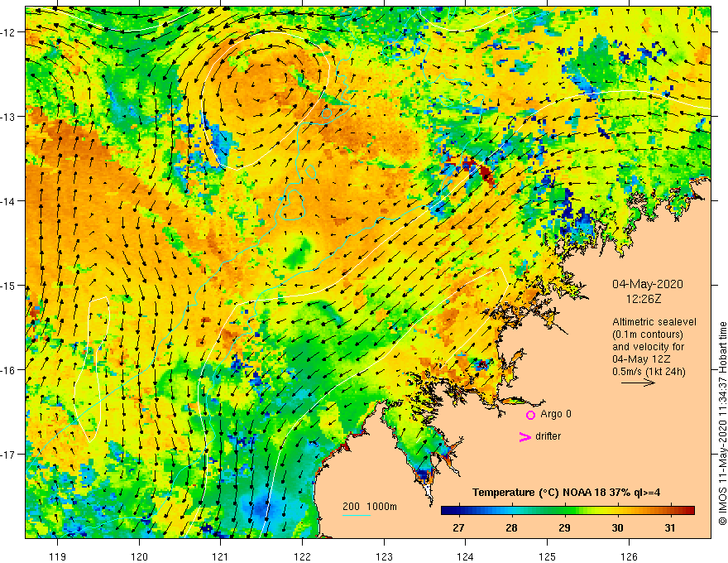
Task: Click longitude axis label 120
Action: (x=139, y=556)
